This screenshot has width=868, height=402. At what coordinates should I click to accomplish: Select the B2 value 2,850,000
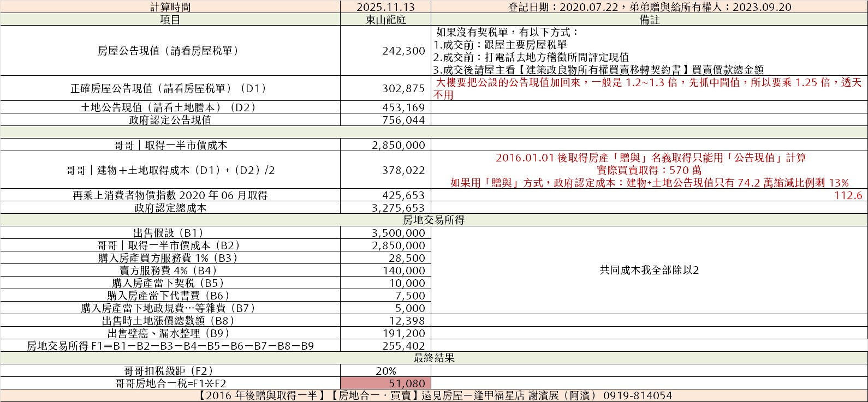(x=398, y=245)
